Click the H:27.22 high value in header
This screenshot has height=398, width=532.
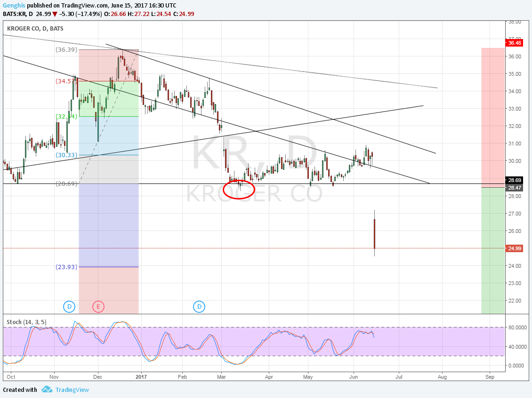138,14
